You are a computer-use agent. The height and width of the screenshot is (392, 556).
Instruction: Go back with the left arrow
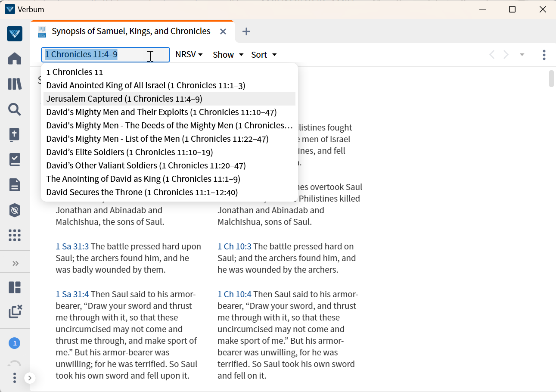pyautogui.click(x=492, y=55)
